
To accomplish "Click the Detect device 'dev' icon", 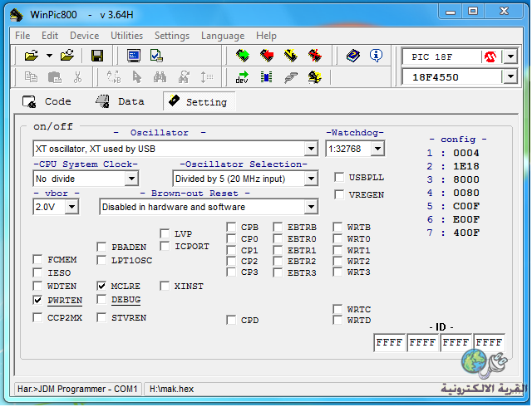I will pos(242,77).
